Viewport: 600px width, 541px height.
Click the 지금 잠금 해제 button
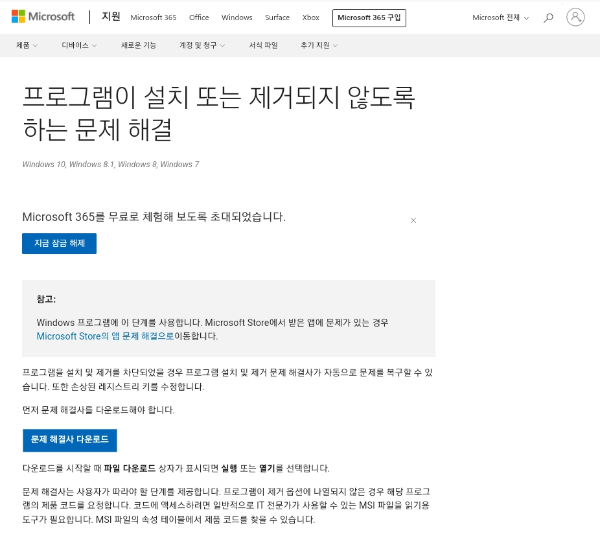coord(59,243)
